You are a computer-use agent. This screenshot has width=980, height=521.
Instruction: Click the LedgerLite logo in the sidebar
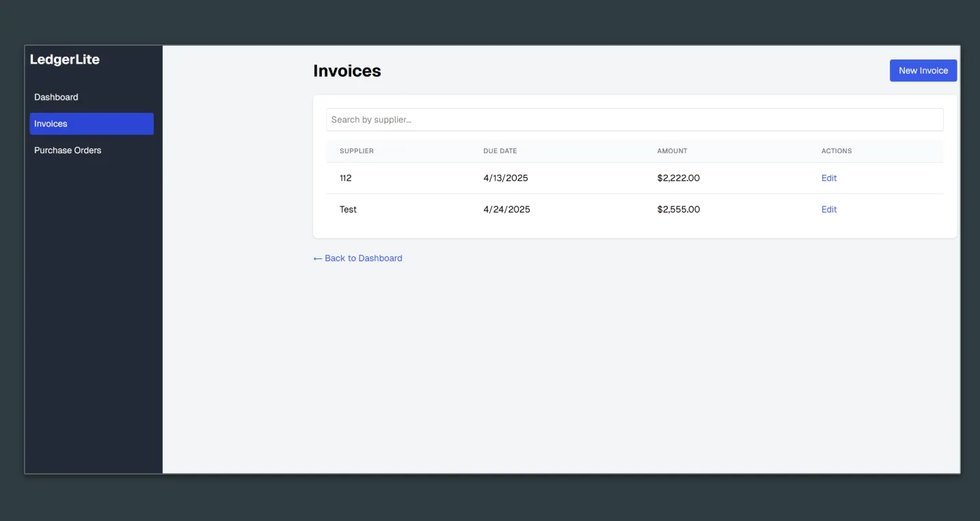(x=65, y=59)
